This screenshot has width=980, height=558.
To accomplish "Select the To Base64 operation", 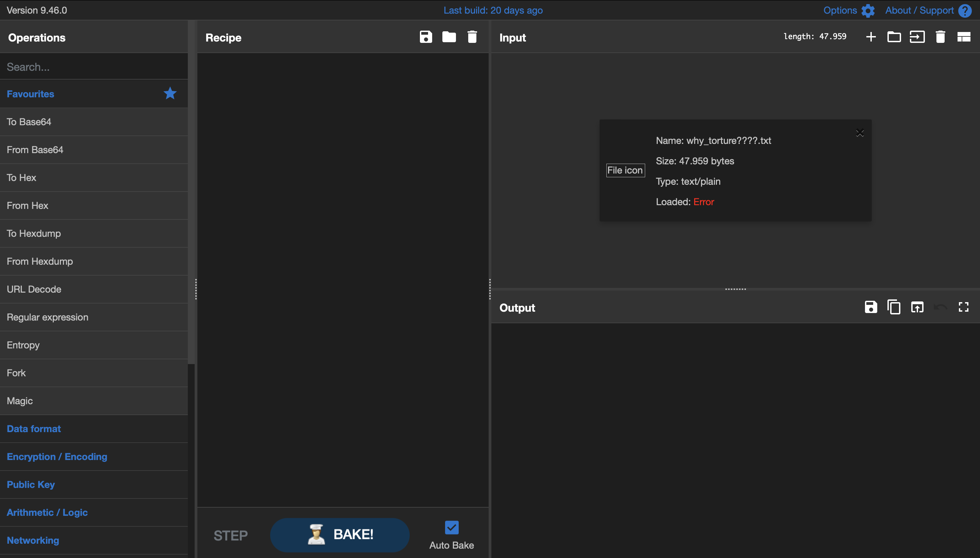I will (94, 122).
